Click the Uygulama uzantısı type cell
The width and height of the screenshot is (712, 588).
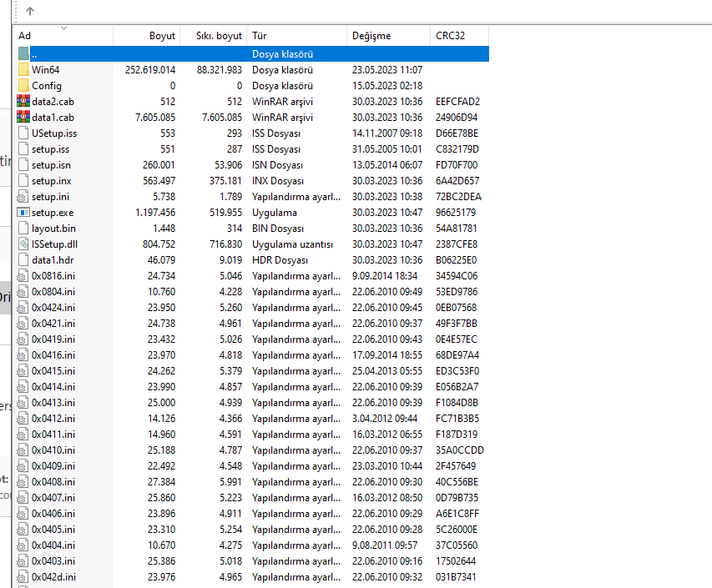point(292,244)
